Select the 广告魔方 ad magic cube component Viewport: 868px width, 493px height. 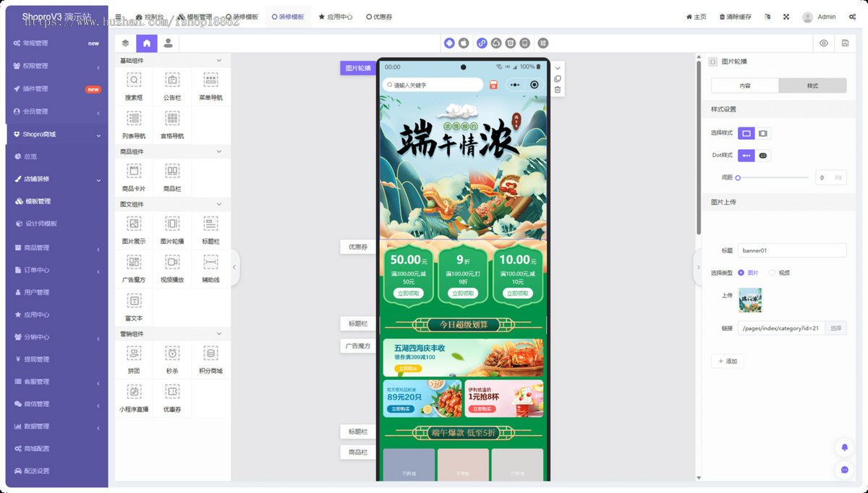pyautogui.click(x=134, y=267)
